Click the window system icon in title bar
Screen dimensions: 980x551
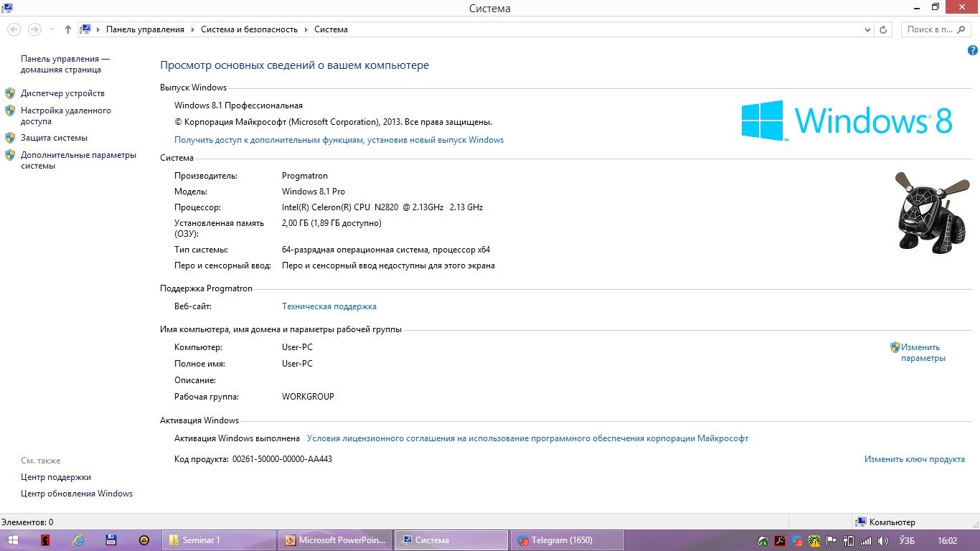coord(6,8)
